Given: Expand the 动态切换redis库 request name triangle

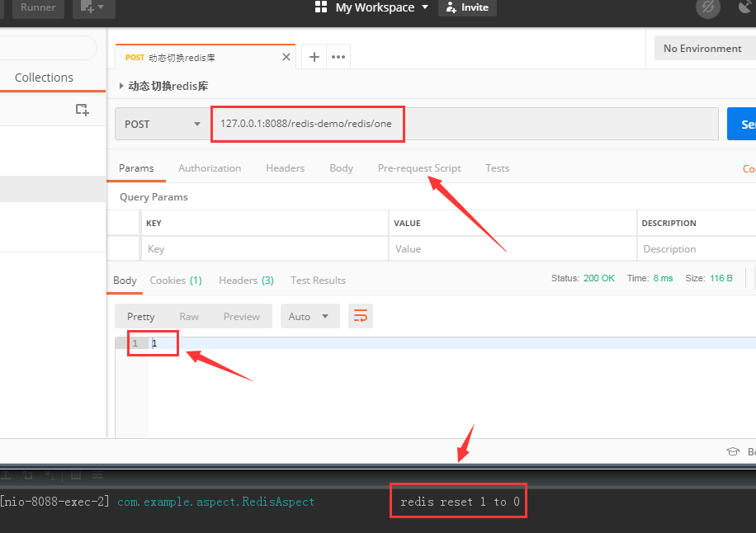Looking at the screenshot, I should tap(121, 86).
